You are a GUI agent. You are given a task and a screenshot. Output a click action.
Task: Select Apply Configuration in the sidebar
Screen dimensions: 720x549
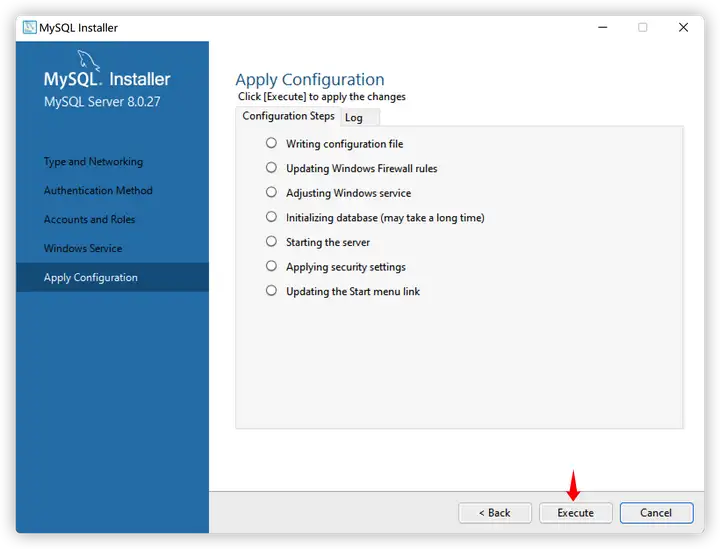tap(112, 277)
